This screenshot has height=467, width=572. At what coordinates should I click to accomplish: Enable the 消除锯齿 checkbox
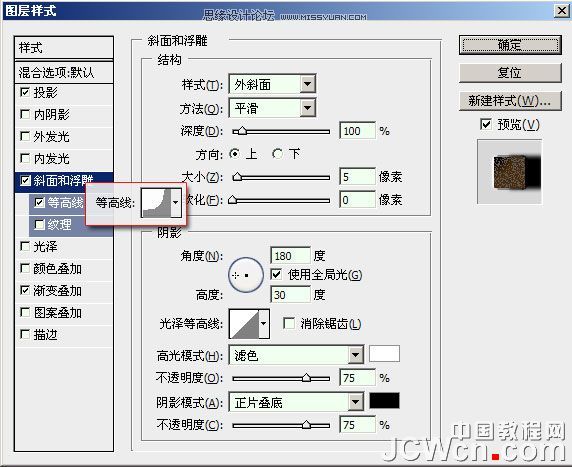(x=289, y=323)
